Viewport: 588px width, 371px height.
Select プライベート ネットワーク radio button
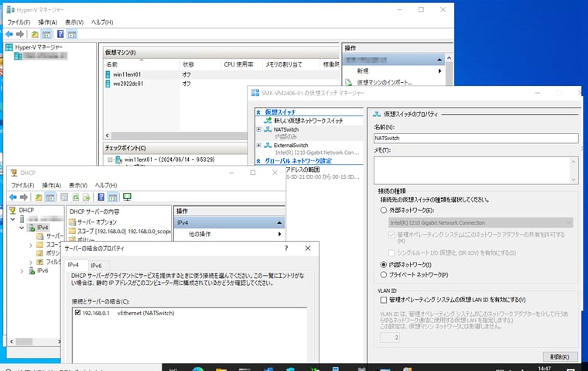[383, 275]
